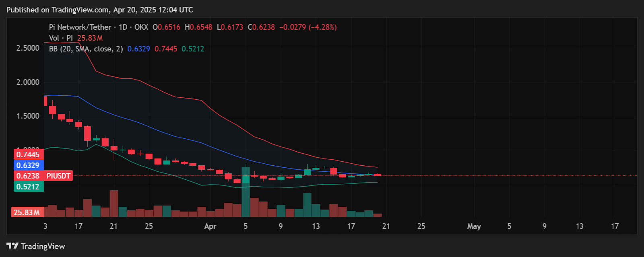644x257 pixels.
Task: Click the 2.5000 price axis label
Action: click(28, 48)
